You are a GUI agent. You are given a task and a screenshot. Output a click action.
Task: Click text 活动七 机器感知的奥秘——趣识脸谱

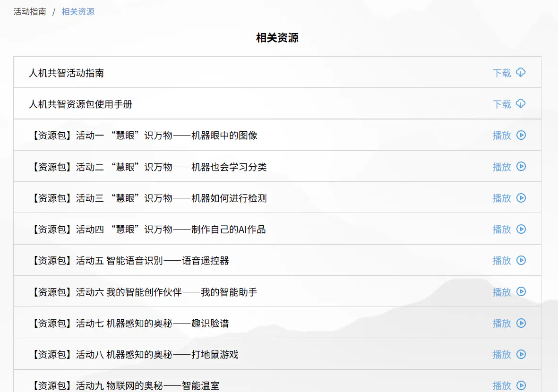click(152, 324)
